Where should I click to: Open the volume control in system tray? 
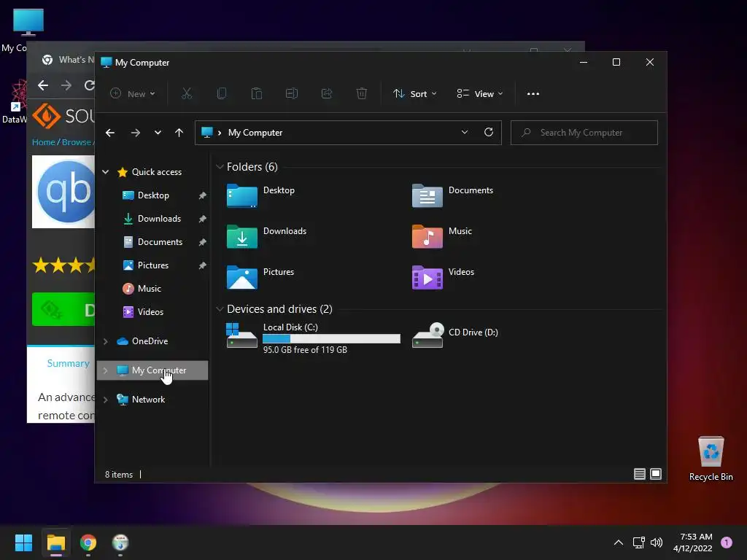click(657, 542)
